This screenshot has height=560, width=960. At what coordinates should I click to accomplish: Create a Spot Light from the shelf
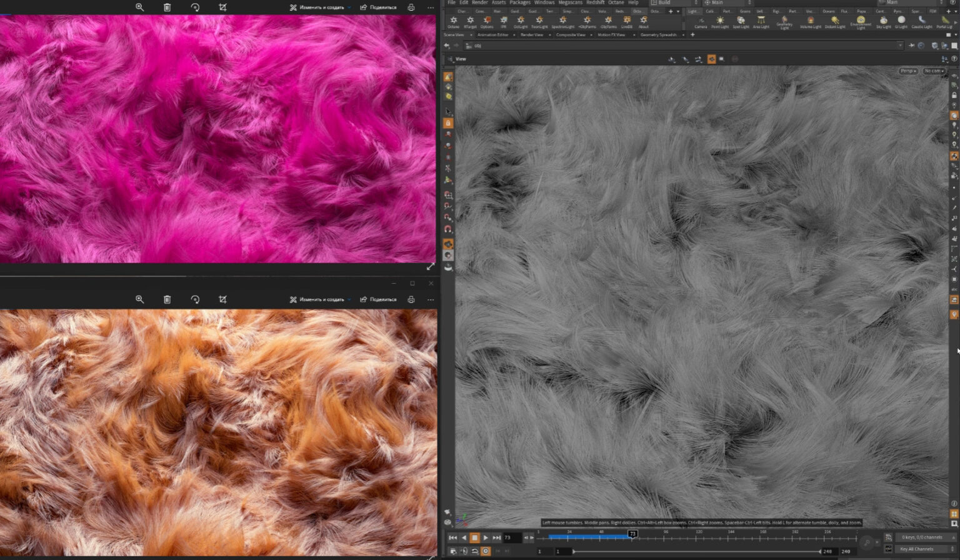[x=741, y=22]
